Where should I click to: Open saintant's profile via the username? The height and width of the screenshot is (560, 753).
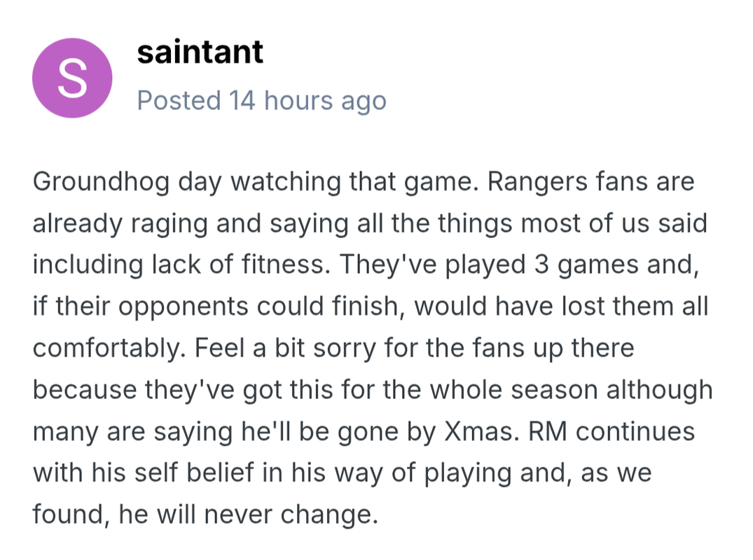200,52
